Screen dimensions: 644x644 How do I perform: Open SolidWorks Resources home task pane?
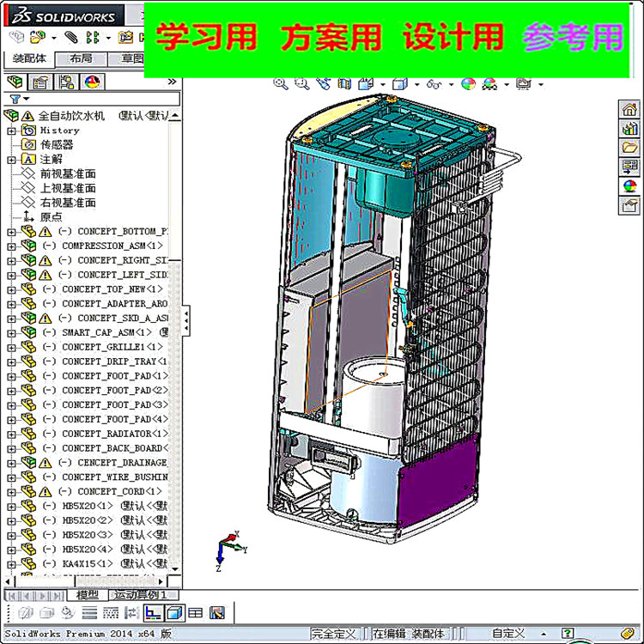[629, 109]
